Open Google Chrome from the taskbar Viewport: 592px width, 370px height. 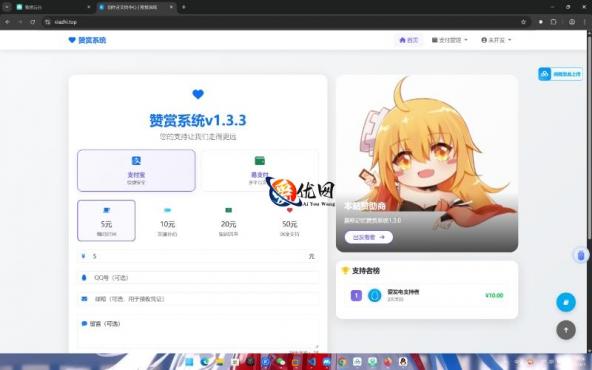pos(342,362)
